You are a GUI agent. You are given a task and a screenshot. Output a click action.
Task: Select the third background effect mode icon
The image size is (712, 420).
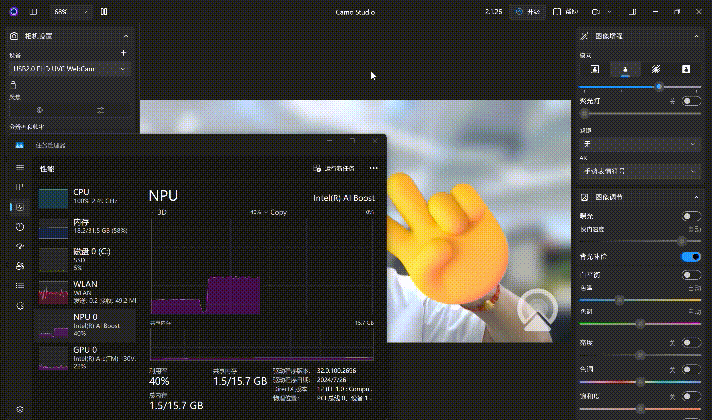click(656, 69)
